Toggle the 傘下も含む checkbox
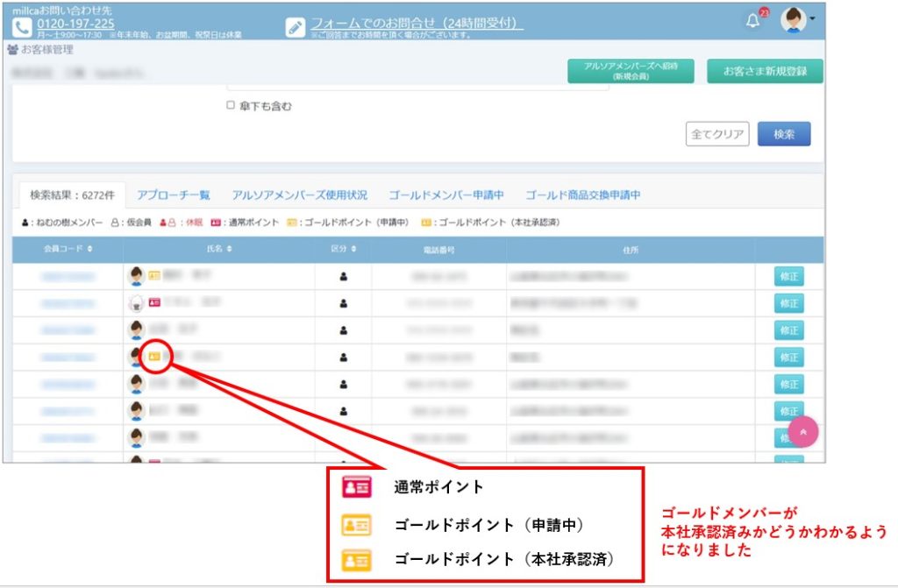 [231, 105]
